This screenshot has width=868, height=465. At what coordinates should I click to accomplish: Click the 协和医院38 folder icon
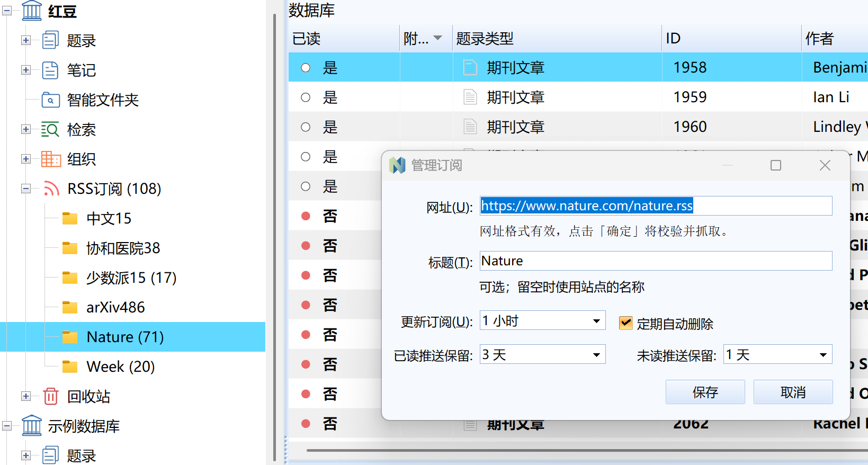click(70, 248)
